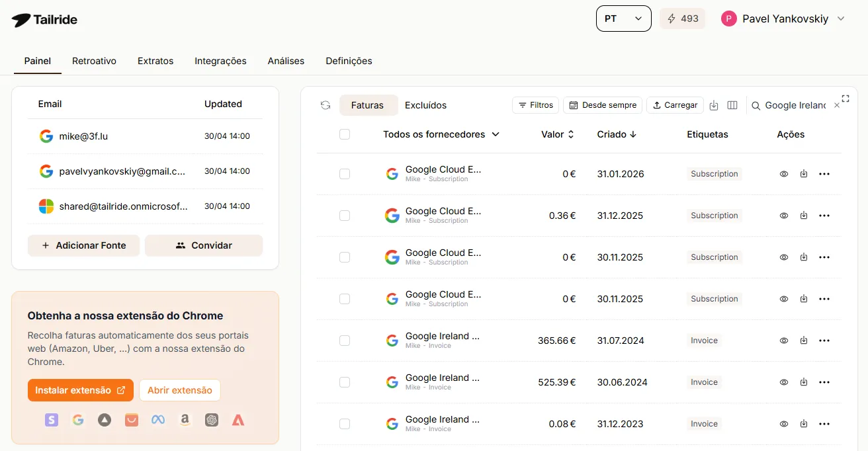868x451 pixels.
Task: Open more actions for 0.08 € invoice
Action: [824, 424]
